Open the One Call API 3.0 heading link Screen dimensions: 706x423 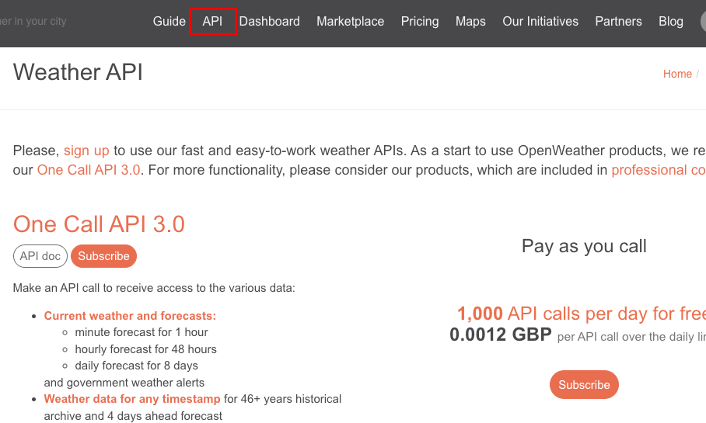pyautogui.click(x=99, y=224)
